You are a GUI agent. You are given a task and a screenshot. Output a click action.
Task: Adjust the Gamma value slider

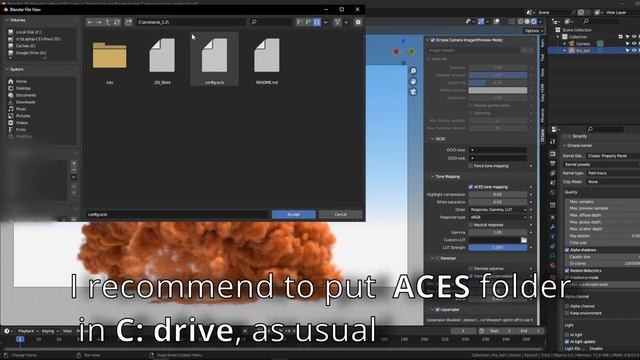pyautogui.click(x=498, y=232)
